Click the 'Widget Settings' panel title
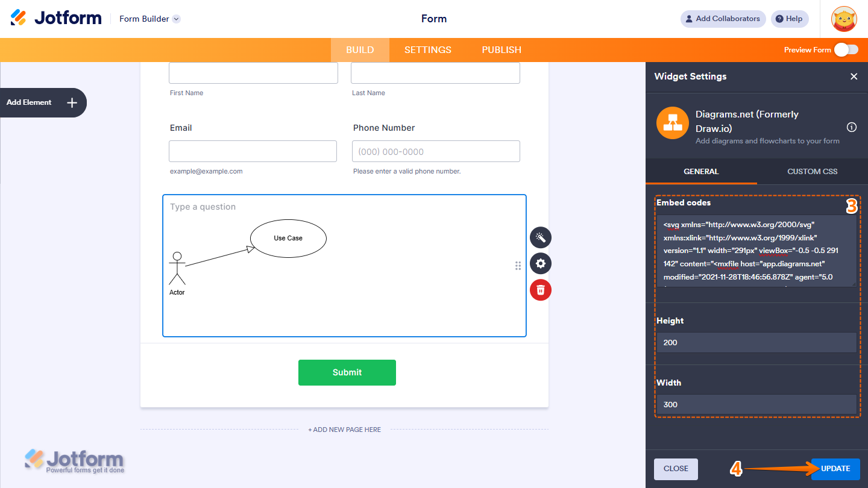This screenshot has height=488, width=868. coord(691,77)
